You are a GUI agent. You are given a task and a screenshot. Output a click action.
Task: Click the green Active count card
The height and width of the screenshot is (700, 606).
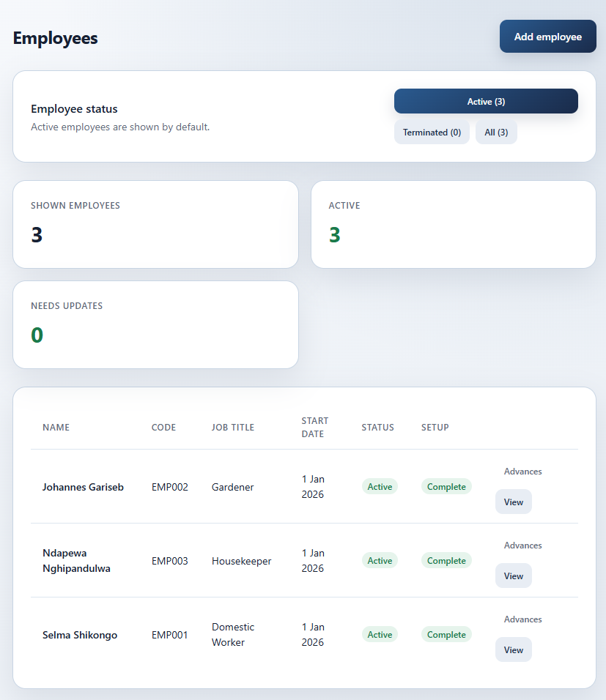(x=454, y=225)
